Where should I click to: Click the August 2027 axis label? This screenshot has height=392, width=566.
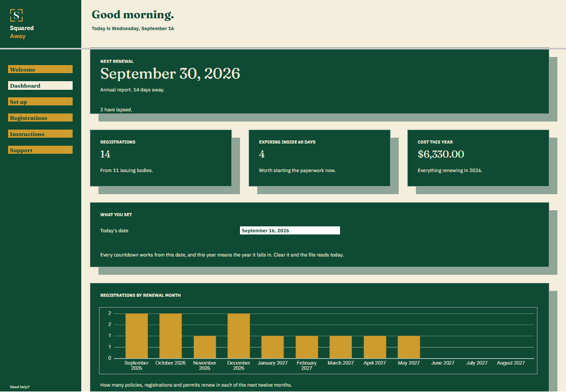pyautogui.click(x=511, y=363)
